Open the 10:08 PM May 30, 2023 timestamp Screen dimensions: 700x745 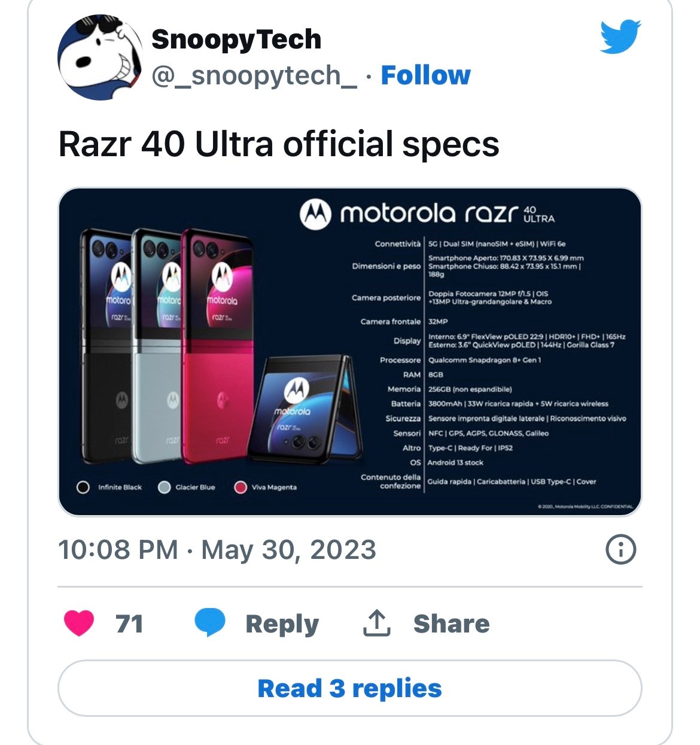(217, 549)
